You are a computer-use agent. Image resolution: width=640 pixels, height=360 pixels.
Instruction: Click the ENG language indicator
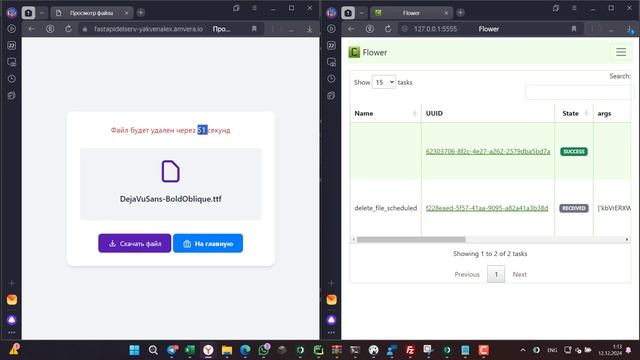pos(552,350)
